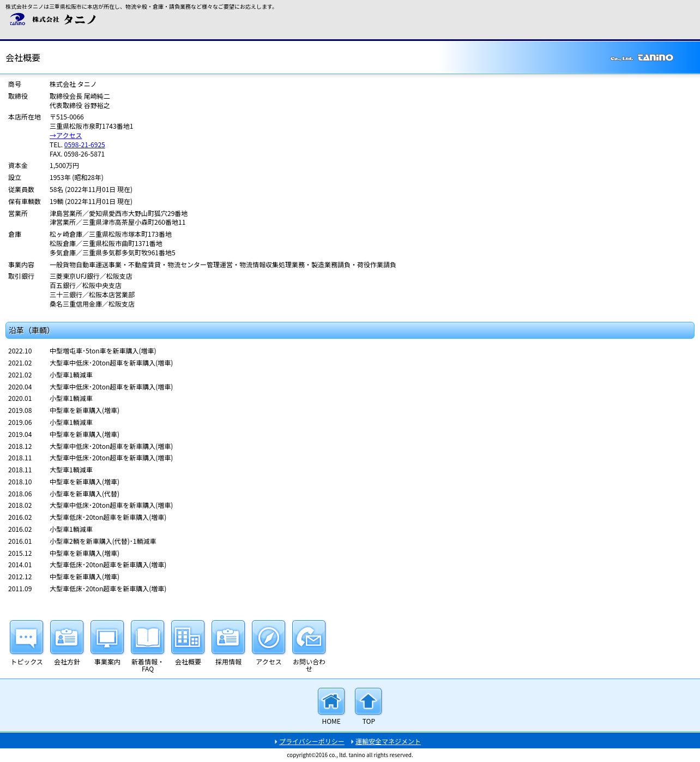Follow the →アクセス link
This screenshot has width=700, height=762.
click(65, 135)
